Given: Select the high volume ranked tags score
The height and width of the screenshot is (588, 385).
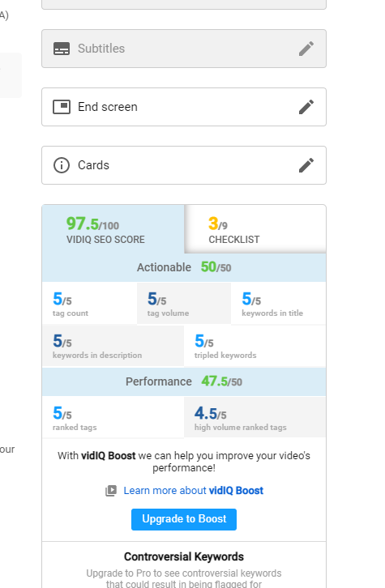Looking at the screenshot, I should tap(255, 417).
